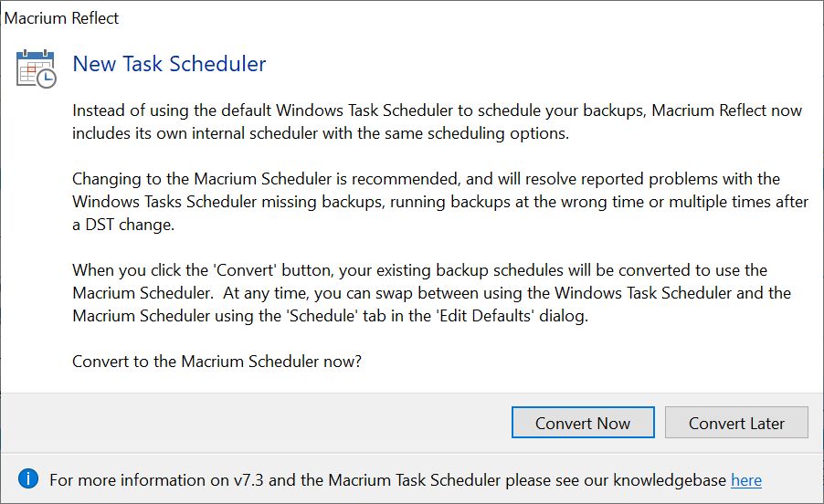Click the New Task Scheduler heading
Screen dimensions: 824x504
click(x=169, y=64)
